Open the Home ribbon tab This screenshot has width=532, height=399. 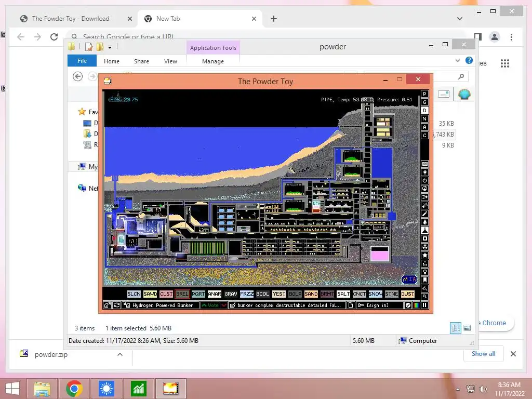(112, 61)
